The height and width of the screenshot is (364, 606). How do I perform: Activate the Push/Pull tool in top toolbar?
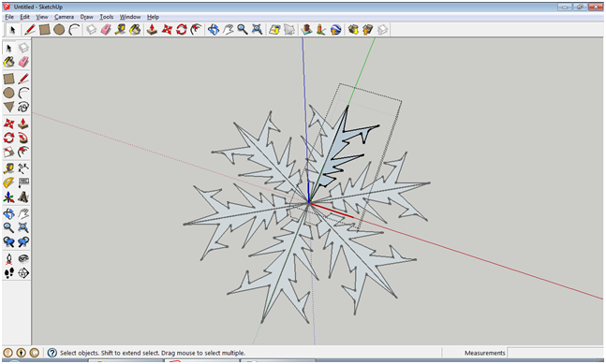click(152, 29)
